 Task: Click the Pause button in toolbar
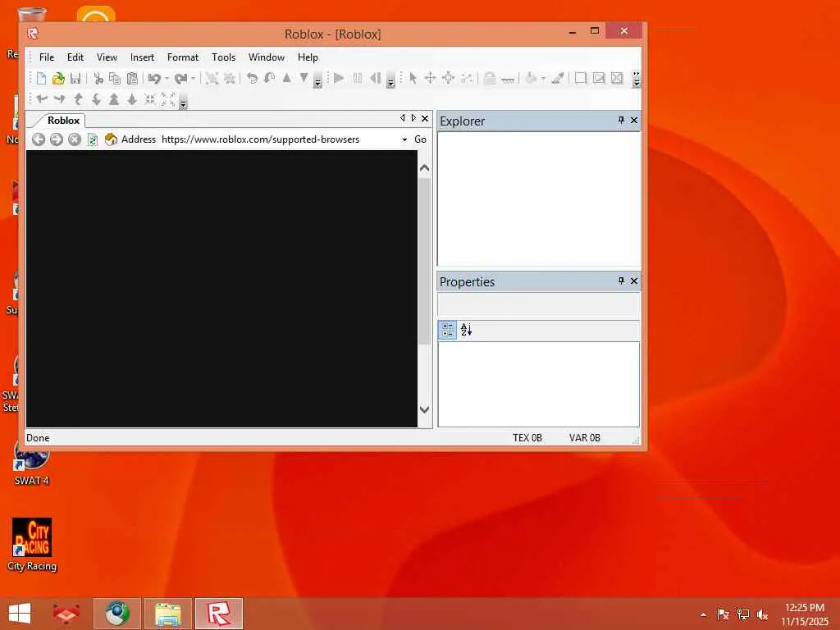[358, 78]
